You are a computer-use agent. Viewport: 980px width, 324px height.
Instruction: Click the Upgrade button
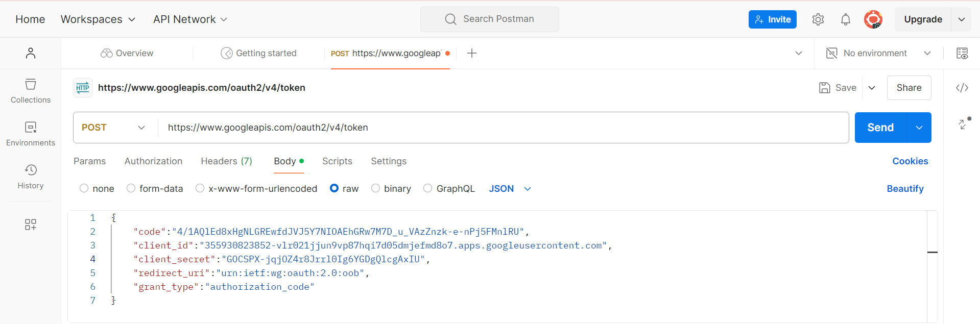923,19
